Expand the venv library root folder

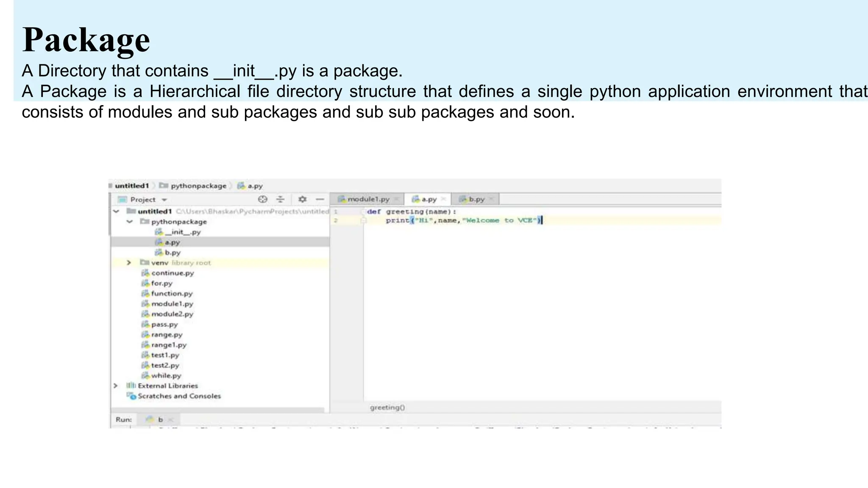(129, 263)
